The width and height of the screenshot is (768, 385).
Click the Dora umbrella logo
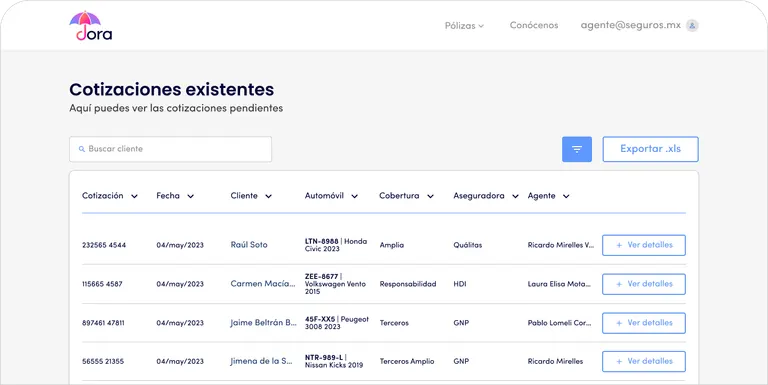click(x=91, y=25)
